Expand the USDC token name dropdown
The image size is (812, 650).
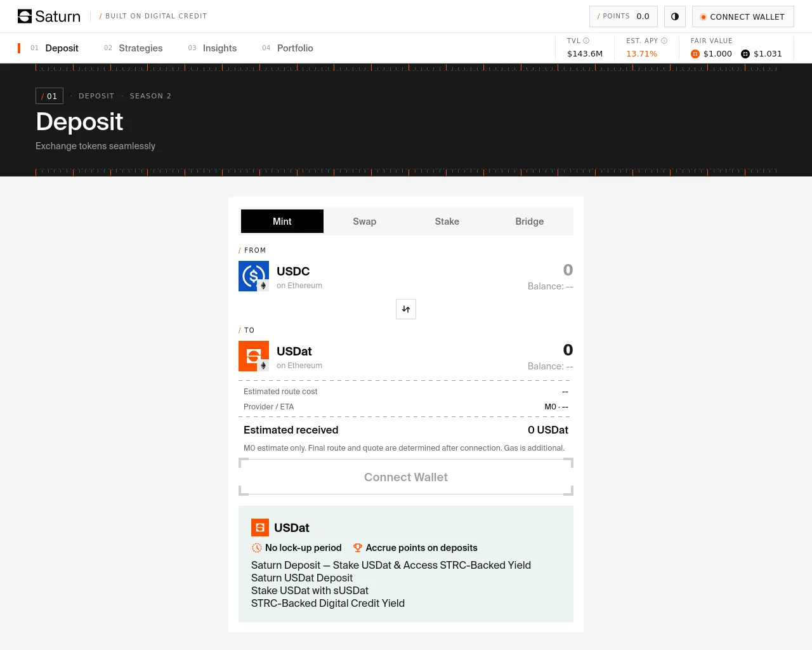click(293, 271)
